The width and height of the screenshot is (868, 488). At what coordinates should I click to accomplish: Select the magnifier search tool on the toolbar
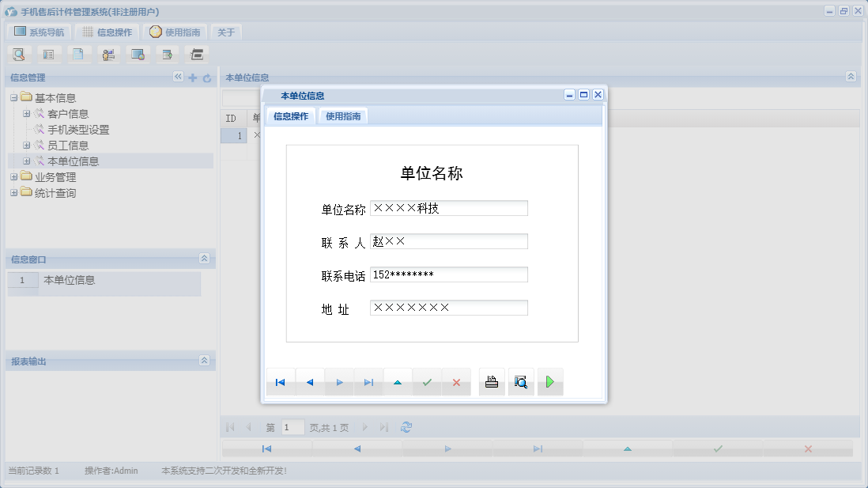(x=19, y=54)
